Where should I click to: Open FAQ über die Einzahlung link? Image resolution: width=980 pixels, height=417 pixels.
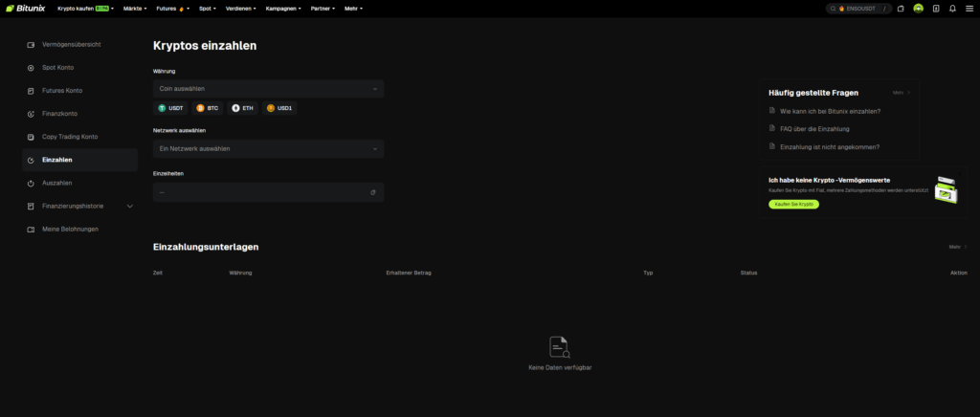click(814, 128)
